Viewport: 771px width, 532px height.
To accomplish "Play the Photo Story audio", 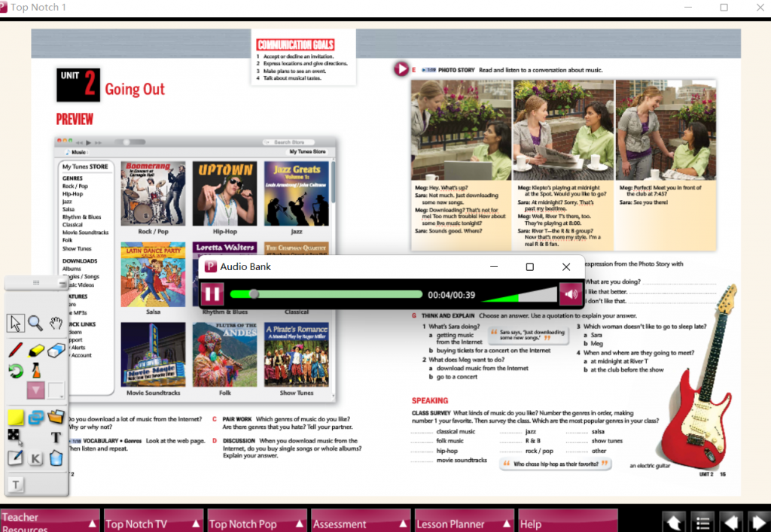I will point(401,69).
